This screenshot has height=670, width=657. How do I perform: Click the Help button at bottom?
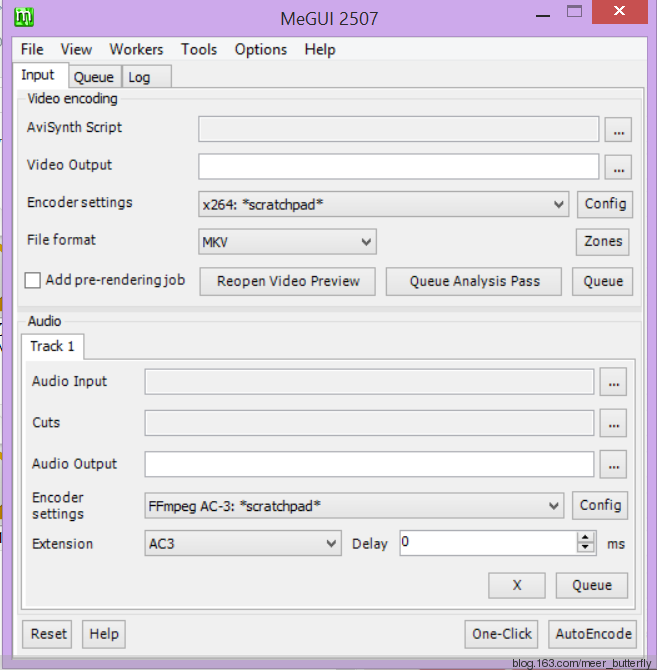click(x=104, y=634)
